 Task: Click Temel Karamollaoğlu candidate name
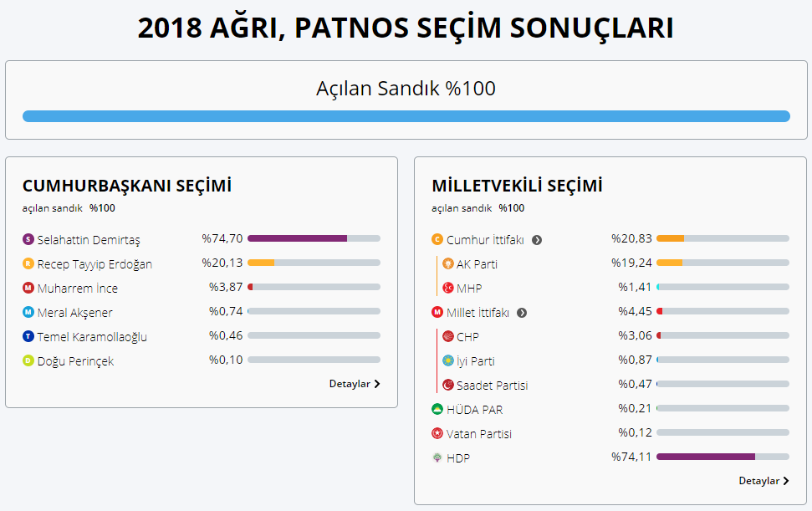[92, 337]
